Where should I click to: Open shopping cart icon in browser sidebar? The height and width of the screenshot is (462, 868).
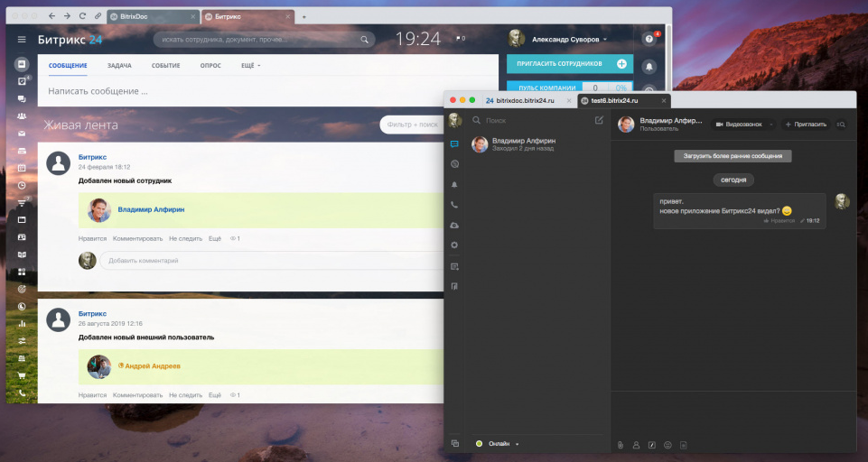[x=22, y=375]
